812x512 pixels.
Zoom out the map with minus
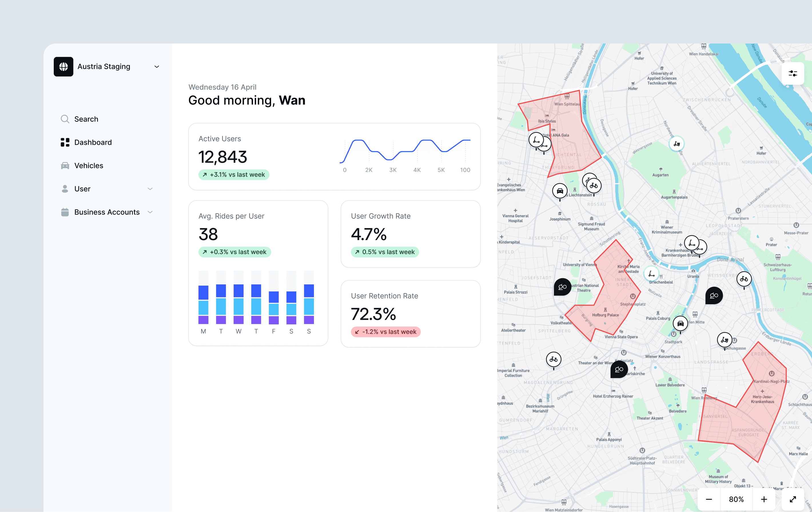(x=709, y=499)
